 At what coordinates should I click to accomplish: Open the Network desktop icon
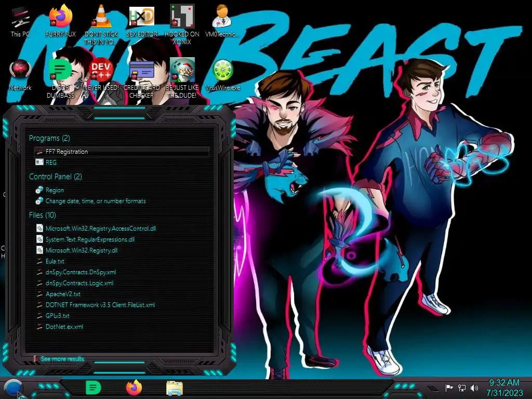20,75
